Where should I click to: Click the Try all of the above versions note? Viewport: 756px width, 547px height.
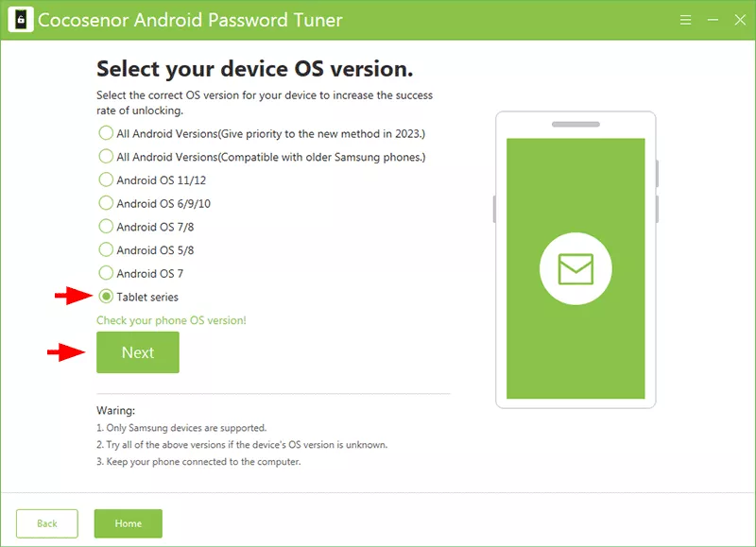click(242, 445)
